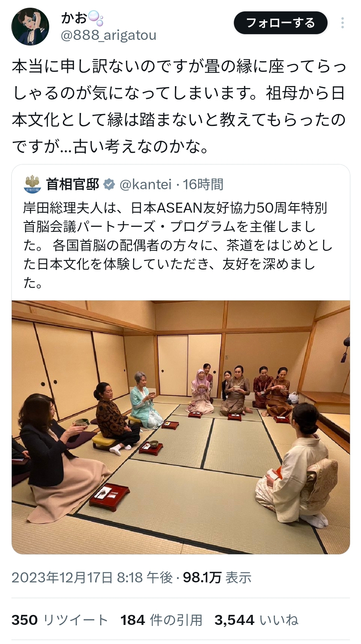This screenshot has height=644, width=361.
Task: Open the 首相官邸 account name
Action: 73,185
